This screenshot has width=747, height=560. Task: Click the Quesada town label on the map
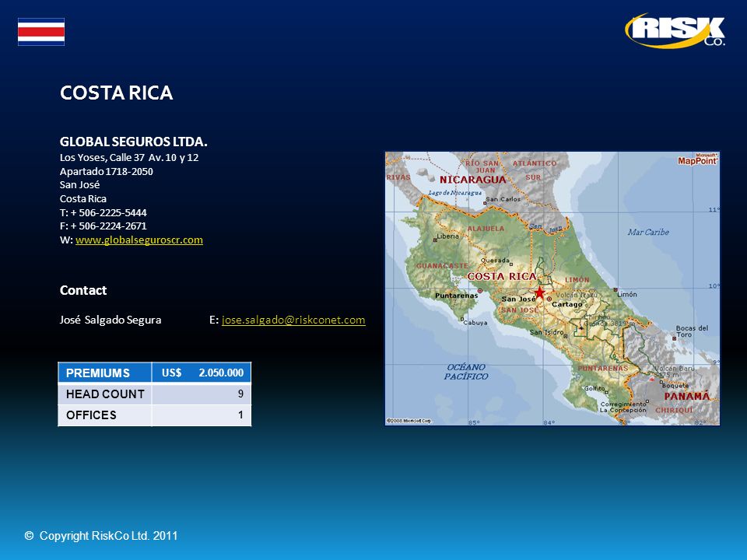pyautogui.click(x=495, y=261)
